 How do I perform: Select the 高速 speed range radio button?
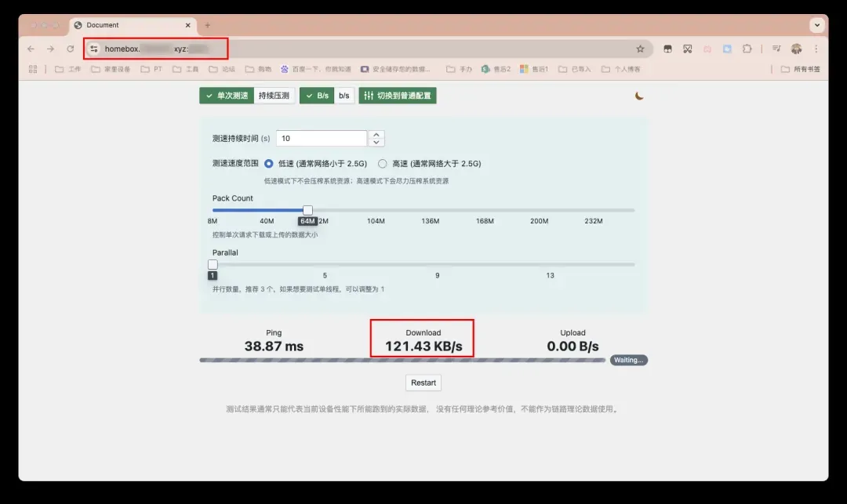[383, 164]
